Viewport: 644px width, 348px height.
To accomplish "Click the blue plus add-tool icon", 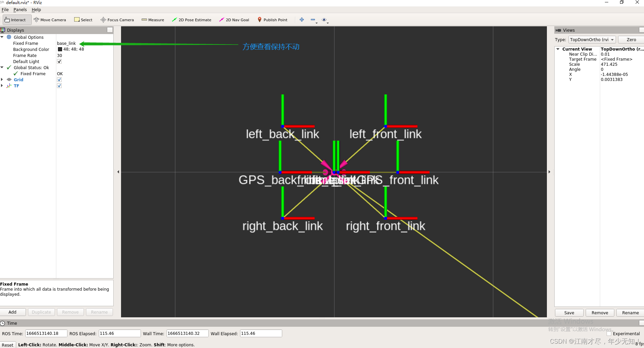I will 302,20.
